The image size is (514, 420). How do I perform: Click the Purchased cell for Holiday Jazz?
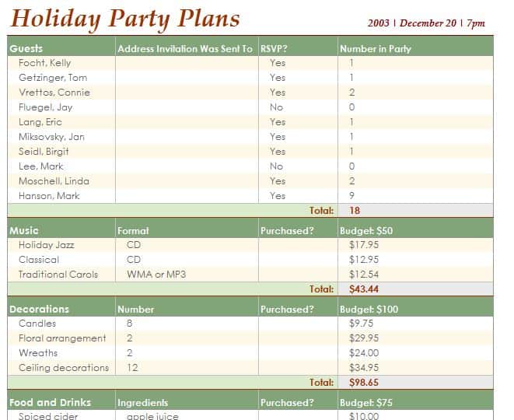(298, 245)
